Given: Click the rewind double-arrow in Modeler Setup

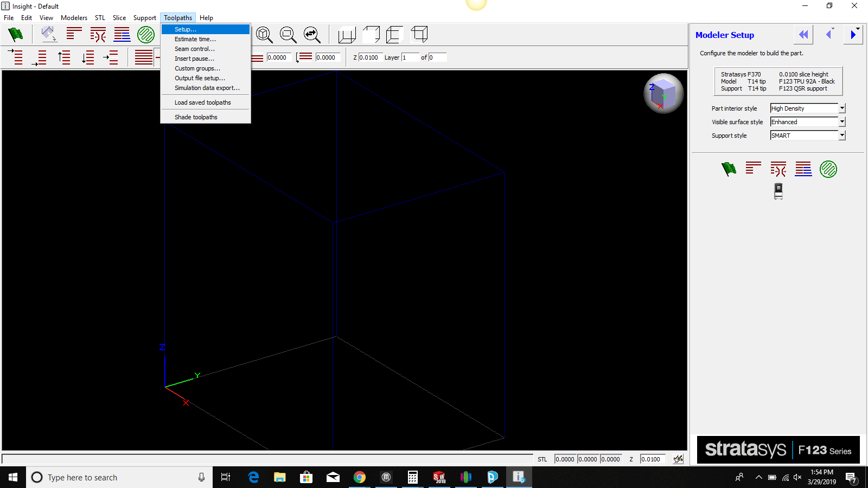Looking at the screenshot, I should [803, 34].
